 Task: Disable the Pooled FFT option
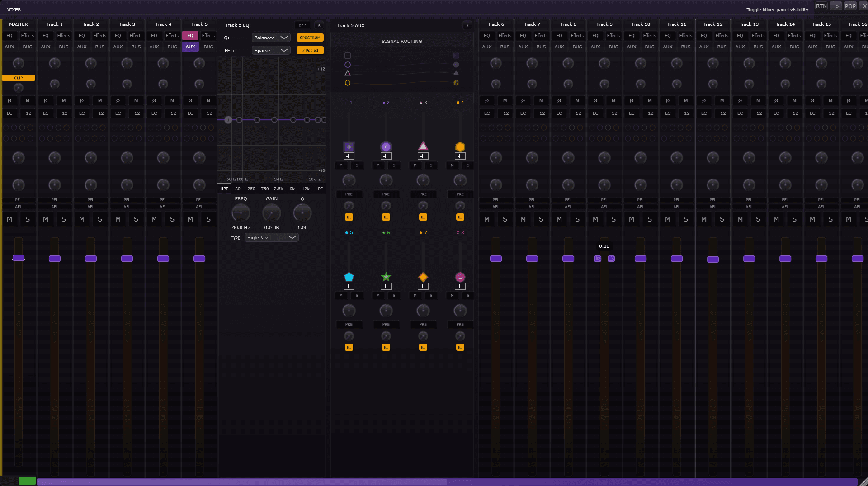[x=310, y=50]
